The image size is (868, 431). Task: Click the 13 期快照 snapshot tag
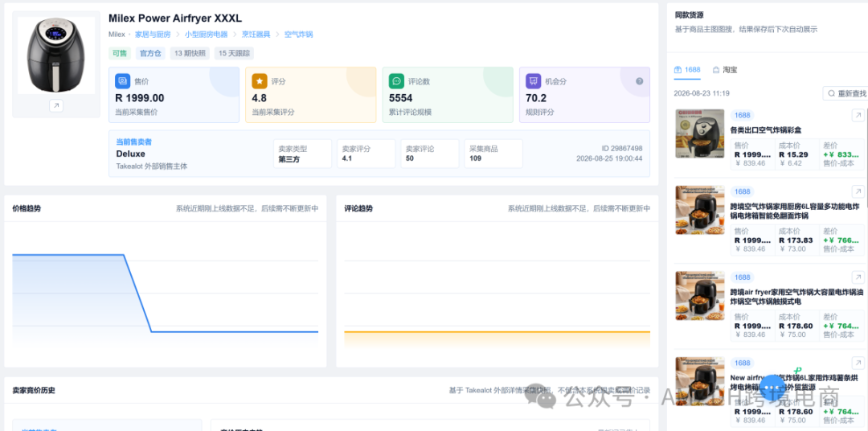tap(190, 54)
